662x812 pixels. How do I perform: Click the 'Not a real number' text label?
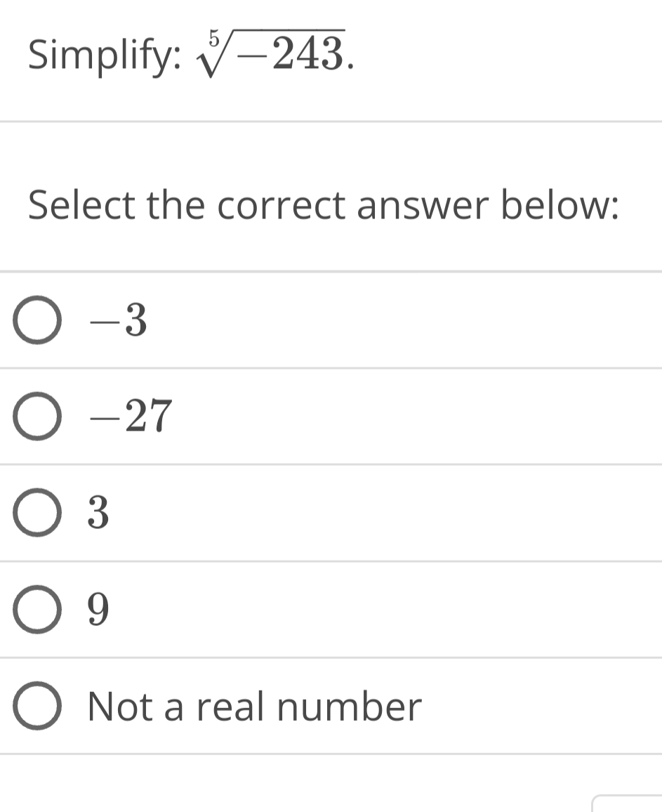(253, 707)
